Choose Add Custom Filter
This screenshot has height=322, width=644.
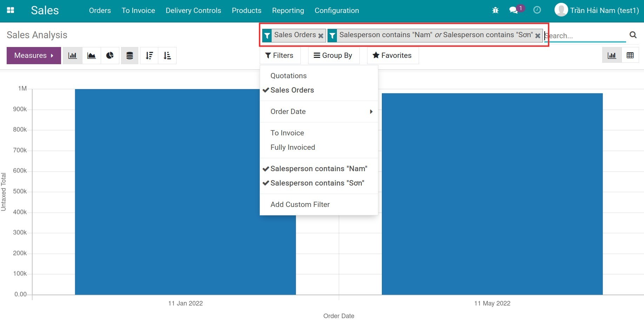coord(319,204)
